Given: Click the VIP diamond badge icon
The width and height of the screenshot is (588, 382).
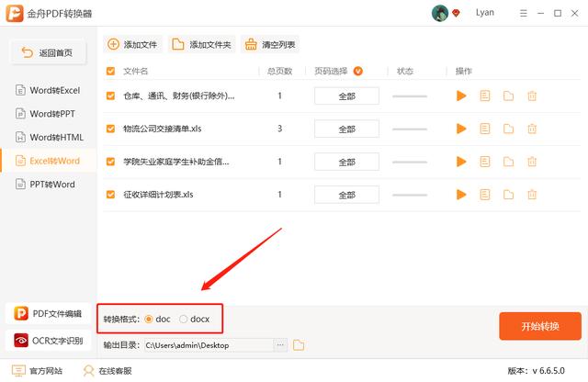Looking at the screenshot, I should (x=456, y=14).
